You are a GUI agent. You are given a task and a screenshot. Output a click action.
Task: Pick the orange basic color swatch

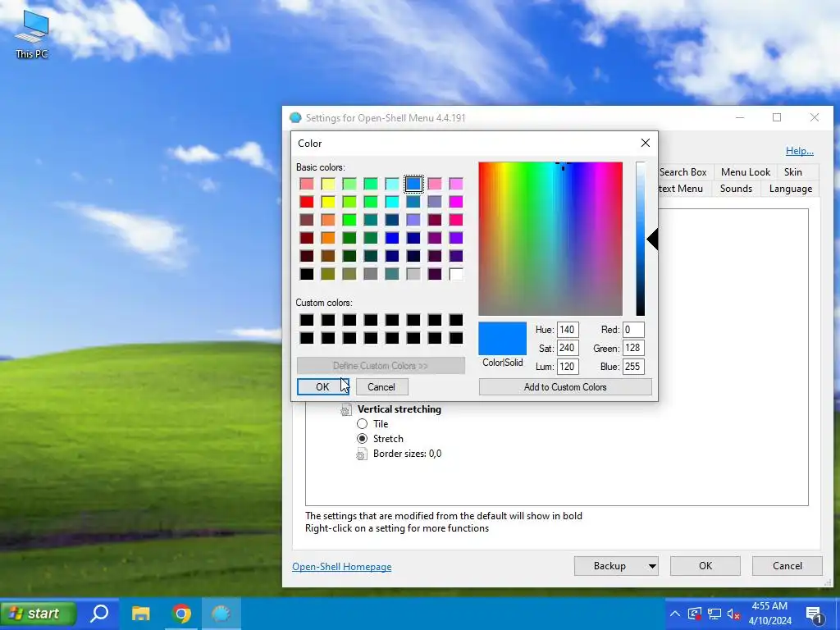tap(328, 238)
